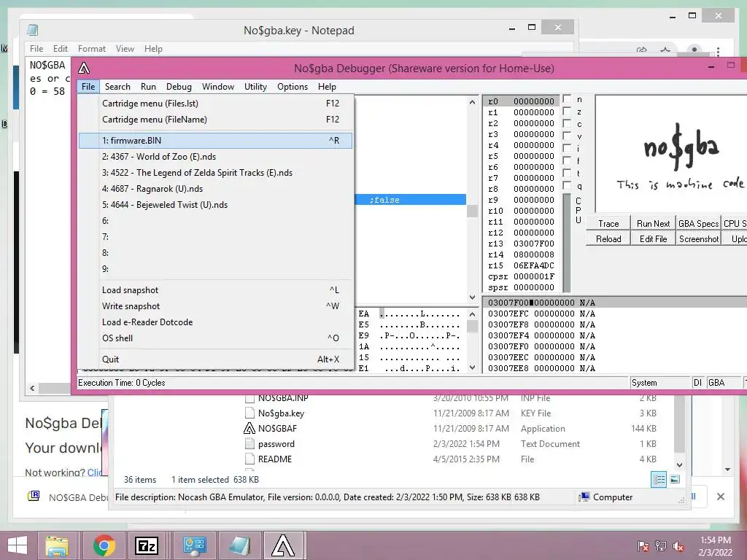
Task: Toggle the q flag checkbox
Action: [567, 186]
